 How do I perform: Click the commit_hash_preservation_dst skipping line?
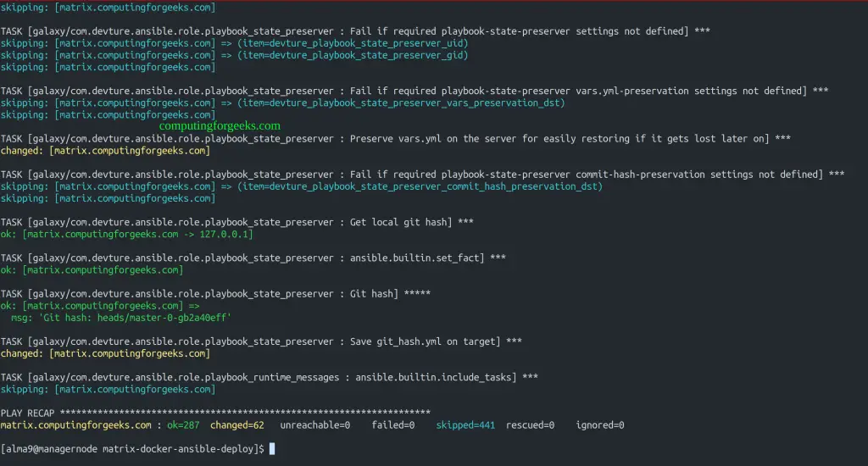[x=301, y=186]
